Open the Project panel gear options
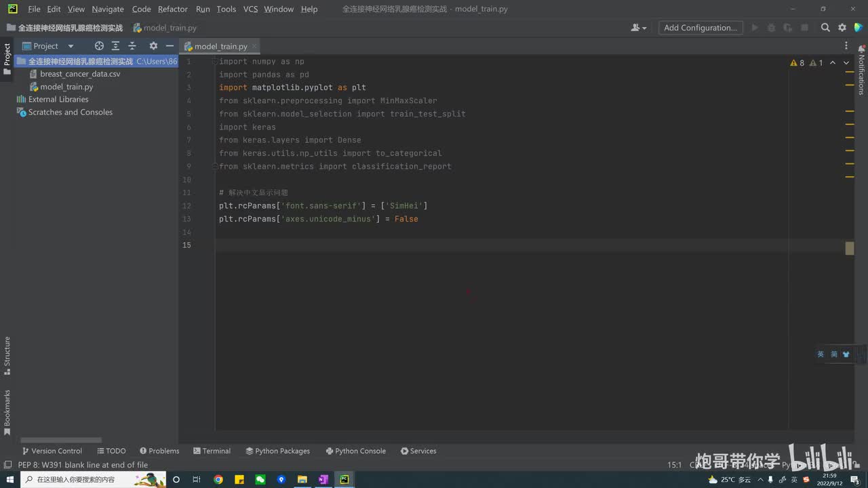This screenshot has height=488, width=868. coord(153,46)
